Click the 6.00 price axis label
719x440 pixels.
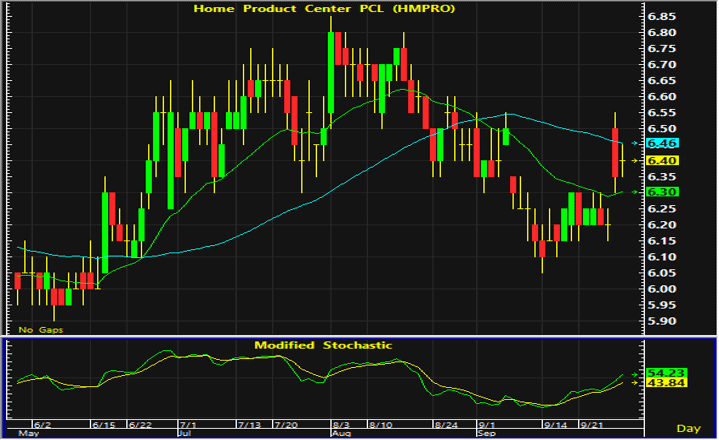pos(662,289)
